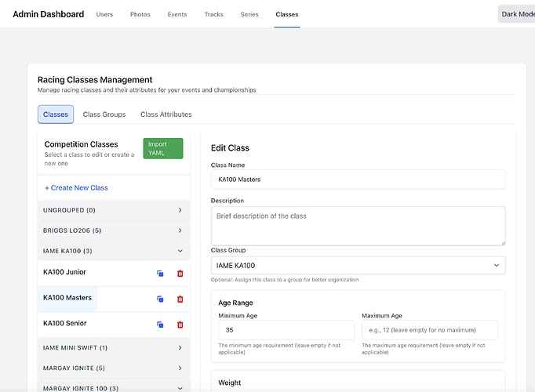This screenshot has height=392, width=535.
Task: Delete the KA100 Junior class
Action: tap(180, 274)
